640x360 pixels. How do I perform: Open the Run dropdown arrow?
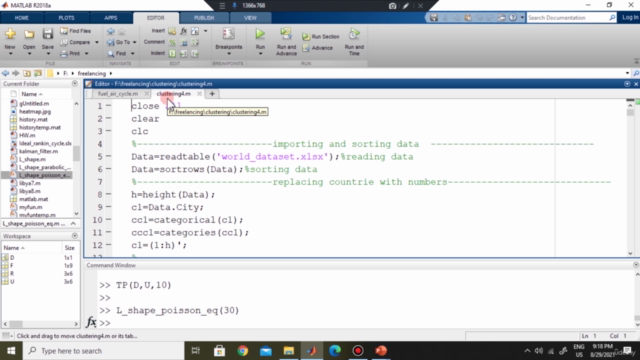[x=260, y=53]
